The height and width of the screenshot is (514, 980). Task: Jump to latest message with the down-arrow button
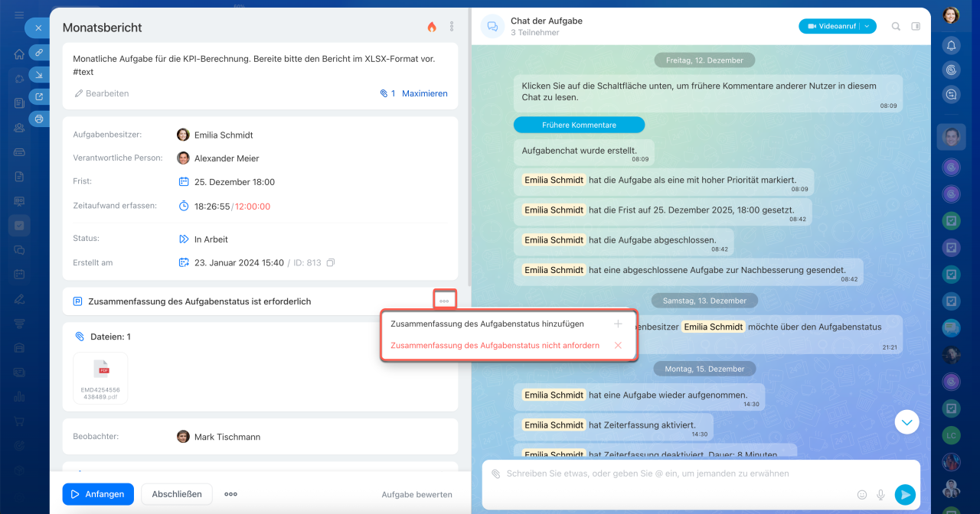coord(906,421)
